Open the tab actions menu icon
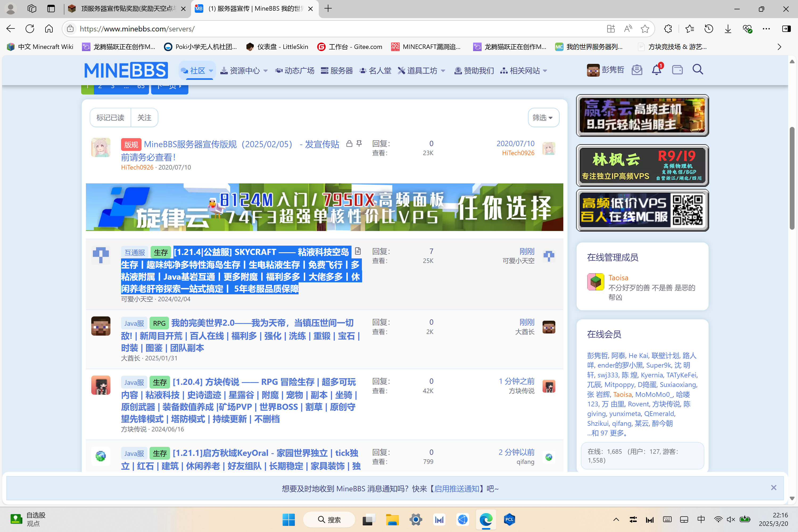The height and width of the screenshot is (532, 798). [x=51, y=9]
